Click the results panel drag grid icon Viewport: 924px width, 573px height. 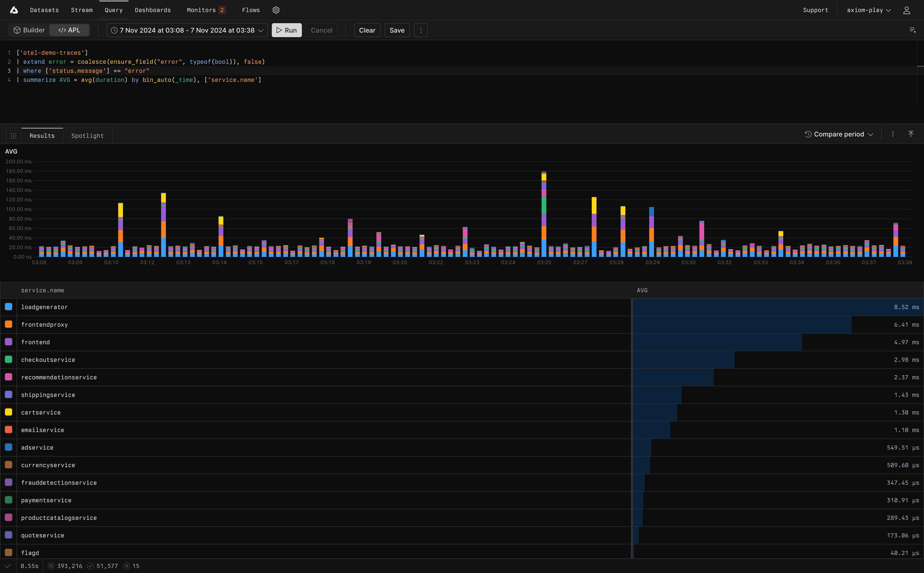coord(14,136)
